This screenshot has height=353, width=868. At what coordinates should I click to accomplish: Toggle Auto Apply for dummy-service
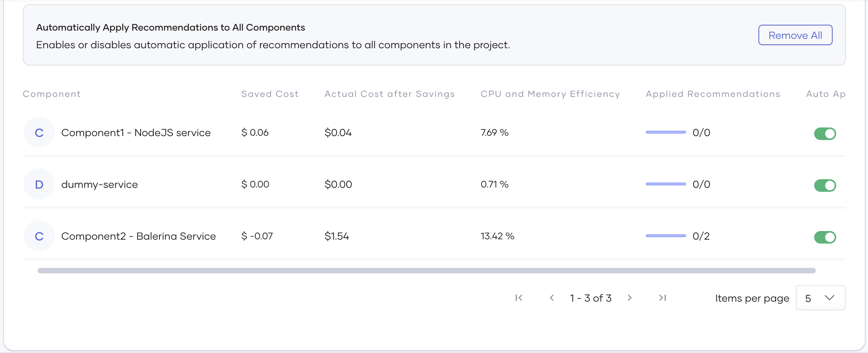point(825,185)
